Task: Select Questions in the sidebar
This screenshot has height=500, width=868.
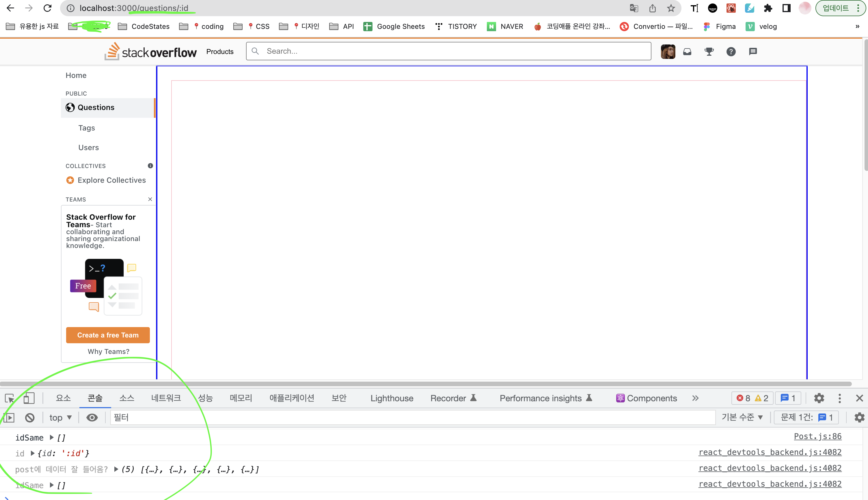Action: (x=108, y=107)
